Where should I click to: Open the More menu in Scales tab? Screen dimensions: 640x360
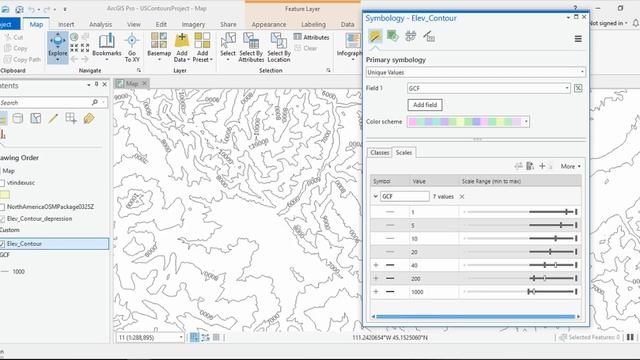coord(570,166)
